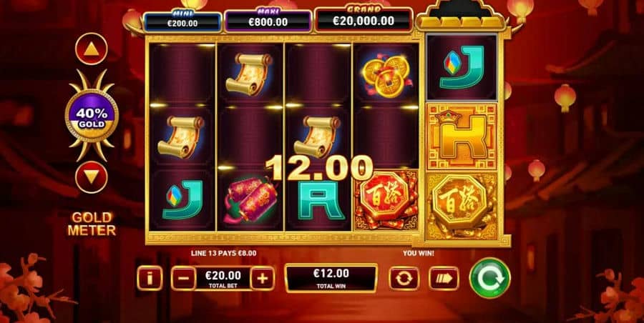644x323 pixels.
Task: Click the green spin button
Action: 489,278
